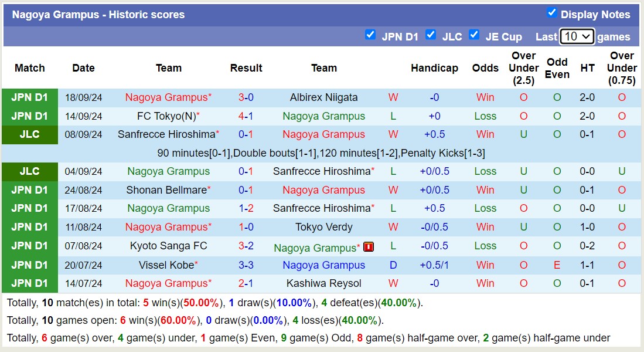Select the Vissel Kobe team link
The height and width of the screenshot is (352, 644).
click(166, 265)
